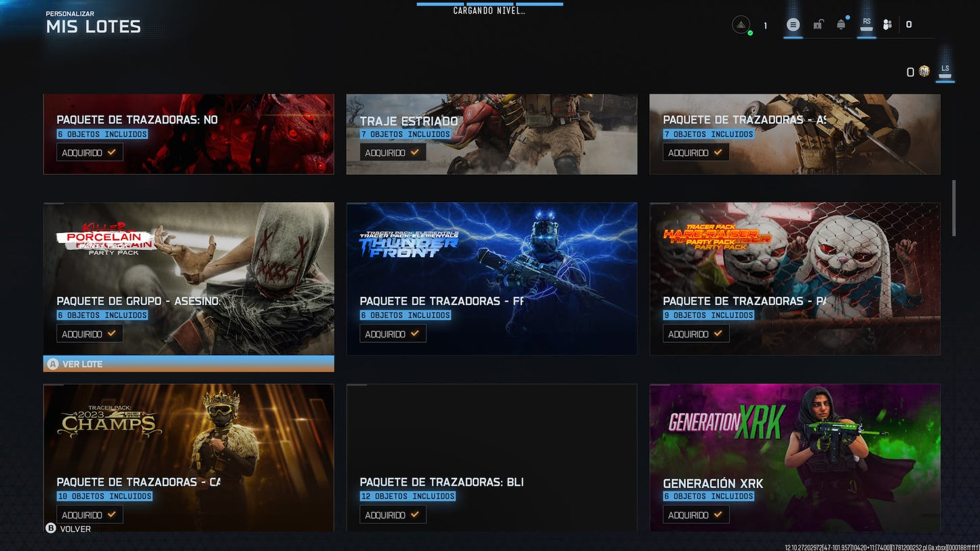
Task: Click Adquirido on the Hare-Raiser bundle
Action: point(696,333)
